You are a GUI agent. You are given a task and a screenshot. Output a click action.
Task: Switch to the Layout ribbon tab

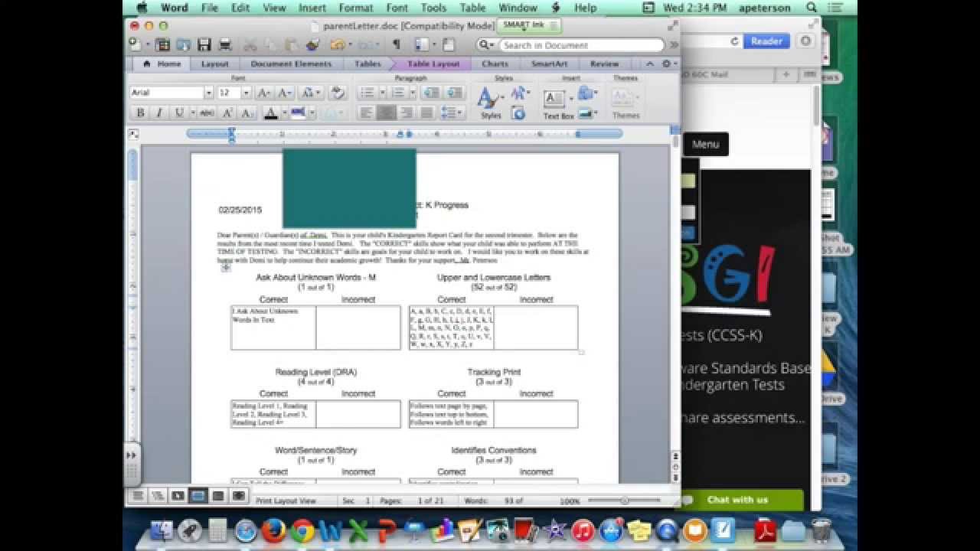214,64
